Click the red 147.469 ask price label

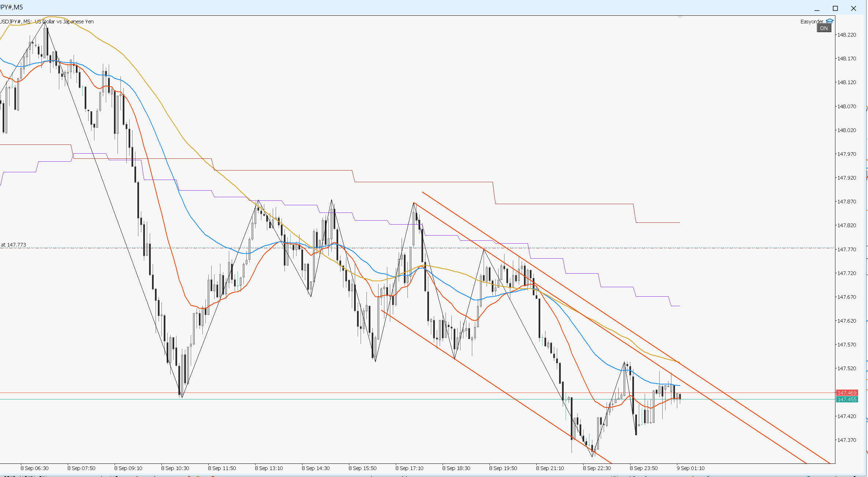tap(847, 393)
